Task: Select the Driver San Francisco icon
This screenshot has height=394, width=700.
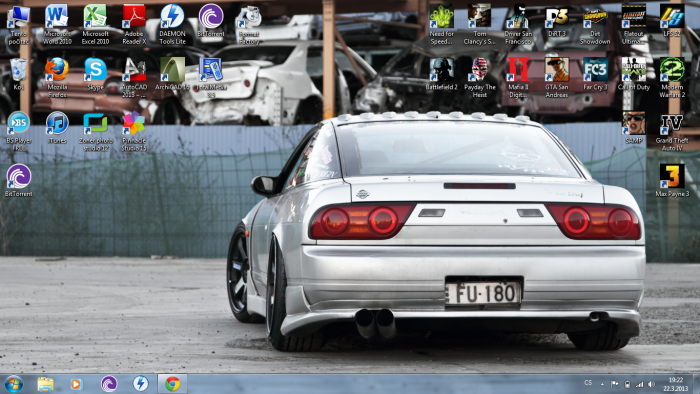Action: click(518, 25)
